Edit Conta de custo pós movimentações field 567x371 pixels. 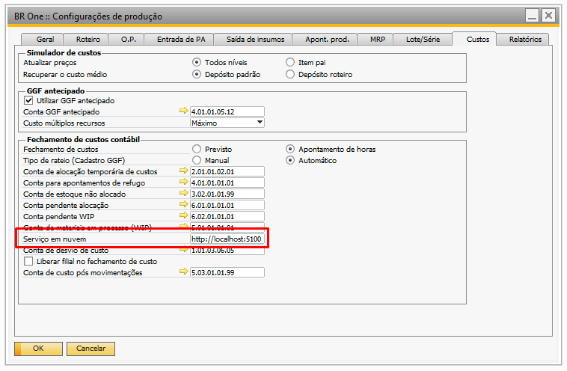coord(227,272)
